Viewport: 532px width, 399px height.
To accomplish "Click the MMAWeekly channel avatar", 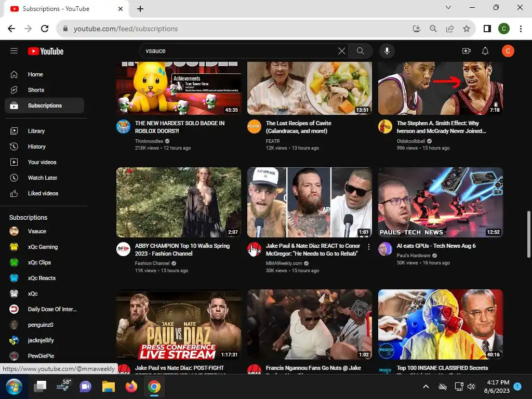I will click(x=254, y=249).
